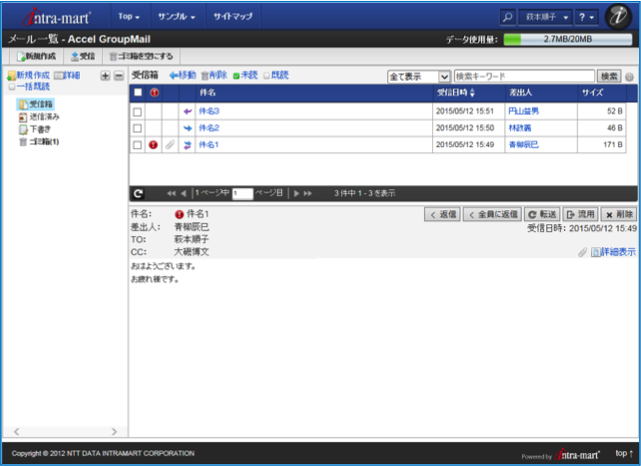This screenshot has height=466, width=641.
Task: Check the checkbox for 件名3 row
Action: coord(137,112)
